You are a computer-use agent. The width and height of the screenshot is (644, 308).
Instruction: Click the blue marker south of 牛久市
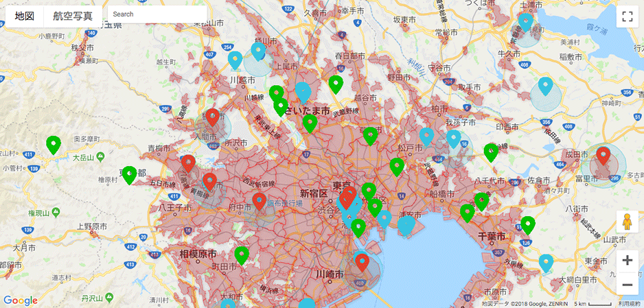click(x=546, y=86)
